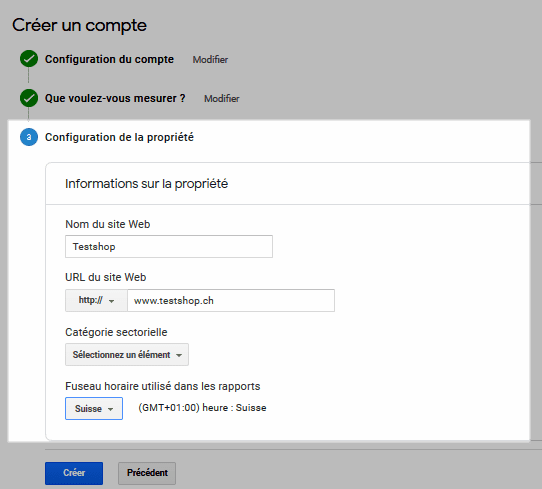
Task: Click the green checkmark for Configuration du compte
Action: pos(29,59)
